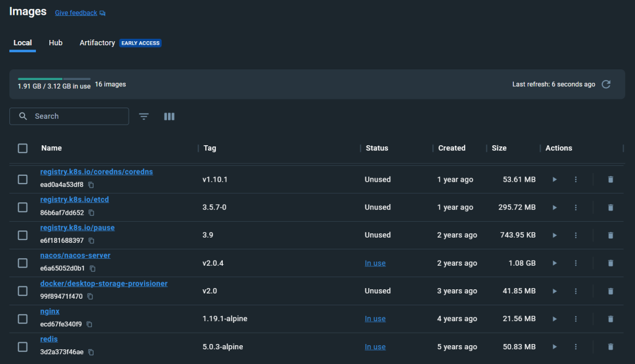The width and height of the screenshot is (635, 364).
Task: Open the filter options icon
Action: 144,116
